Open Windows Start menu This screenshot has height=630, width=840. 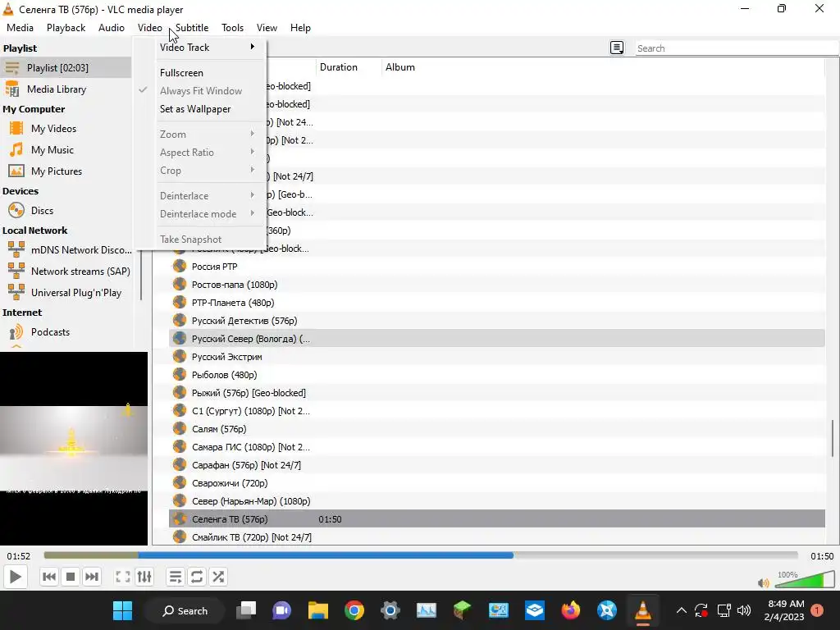tap(122, 610)
